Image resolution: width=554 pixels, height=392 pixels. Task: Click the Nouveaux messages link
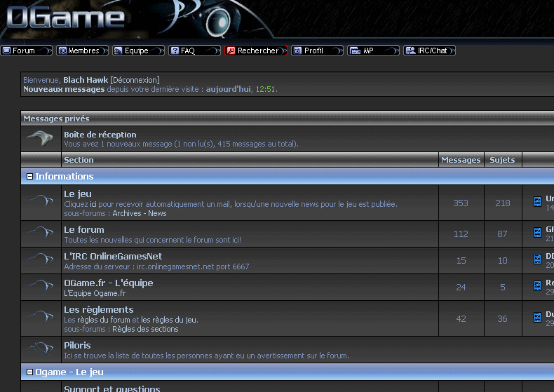tap(64, 89)
